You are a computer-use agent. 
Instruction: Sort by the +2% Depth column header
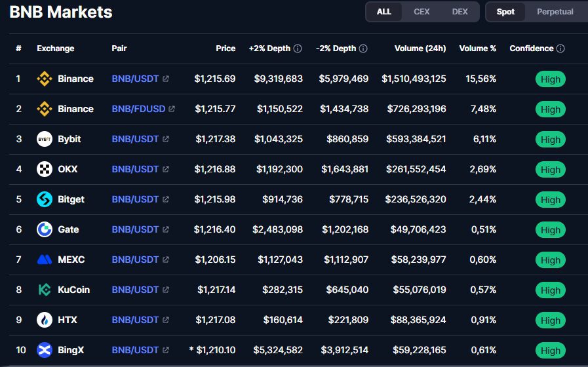pyautogui.click(x=269, y=48)
